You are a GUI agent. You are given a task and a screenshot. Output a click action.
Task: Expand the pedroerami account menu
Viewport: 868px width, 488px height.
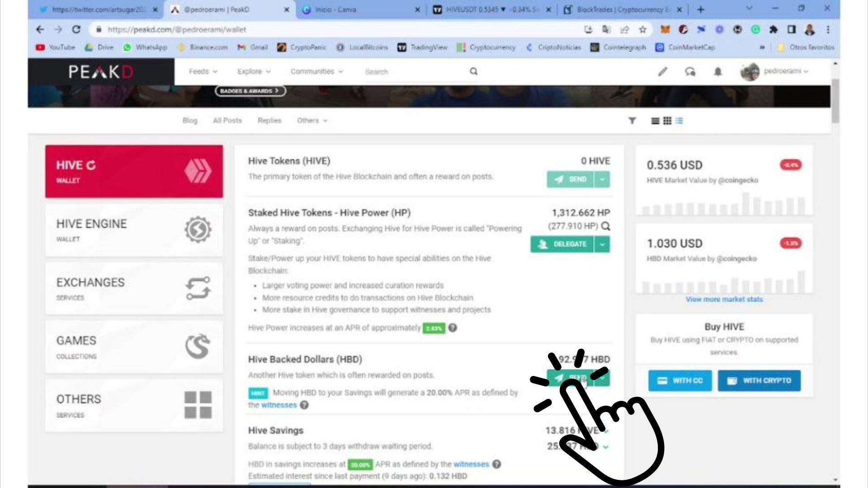pyautogui.click(x=786, y=71)
